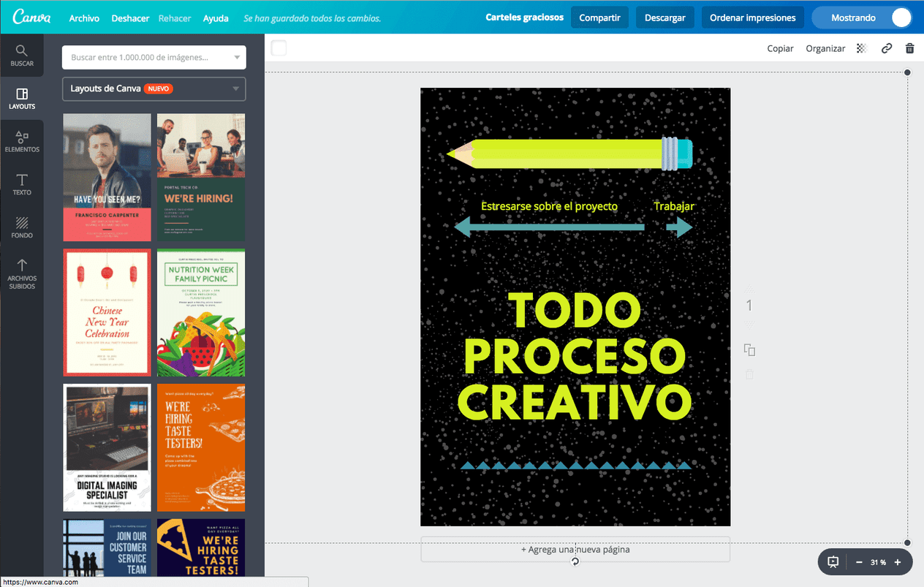Screen dimensions: 924x587
Task: Open the Ayuda menu
Action: coord(216,18)
